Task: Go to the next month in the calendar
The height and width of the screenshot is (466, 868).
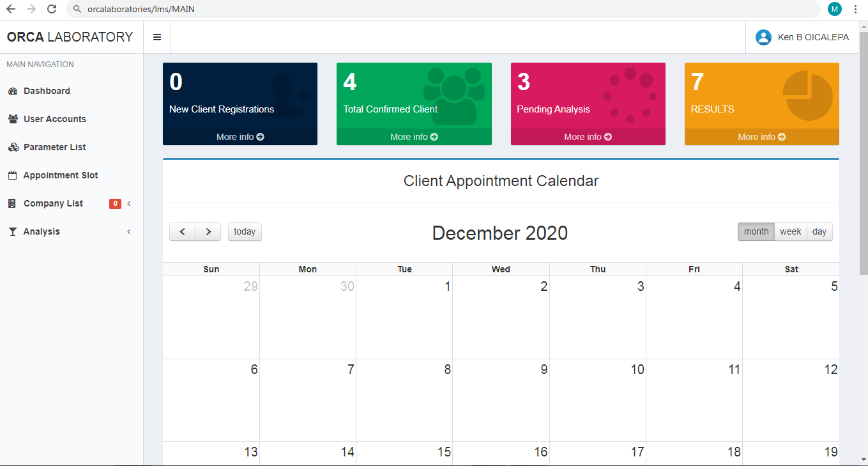Action: (208, 231)
